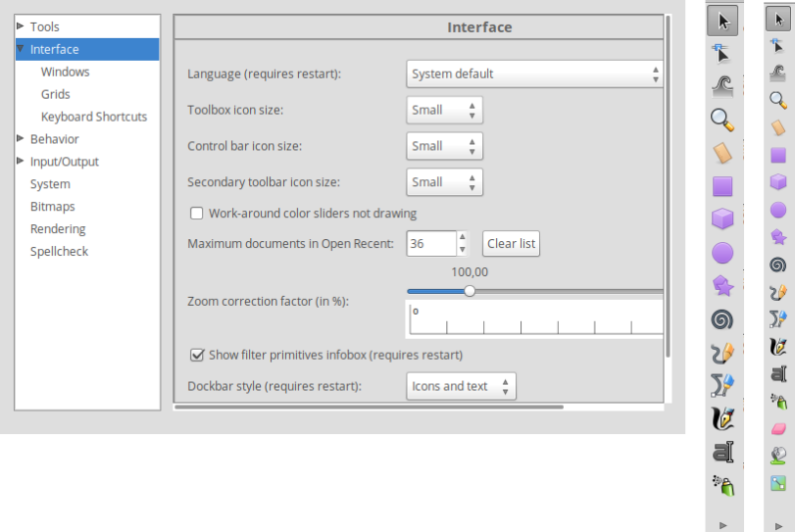Show hidden tools via small-icon toolbox overflow arrow

(x=778, y=526)
